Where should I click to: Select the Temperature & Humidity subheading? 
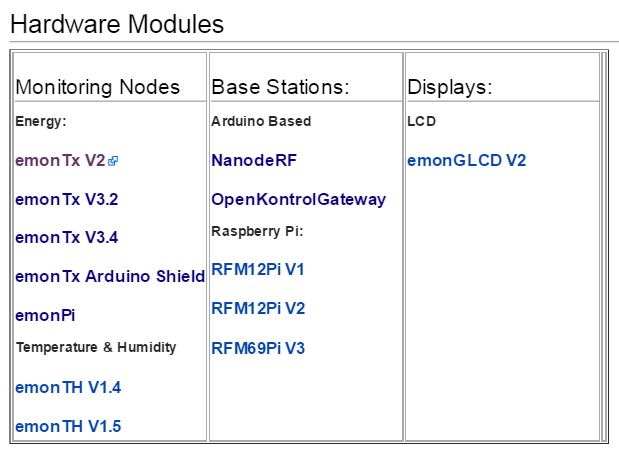pyautogui.click(x=96, y=347)
